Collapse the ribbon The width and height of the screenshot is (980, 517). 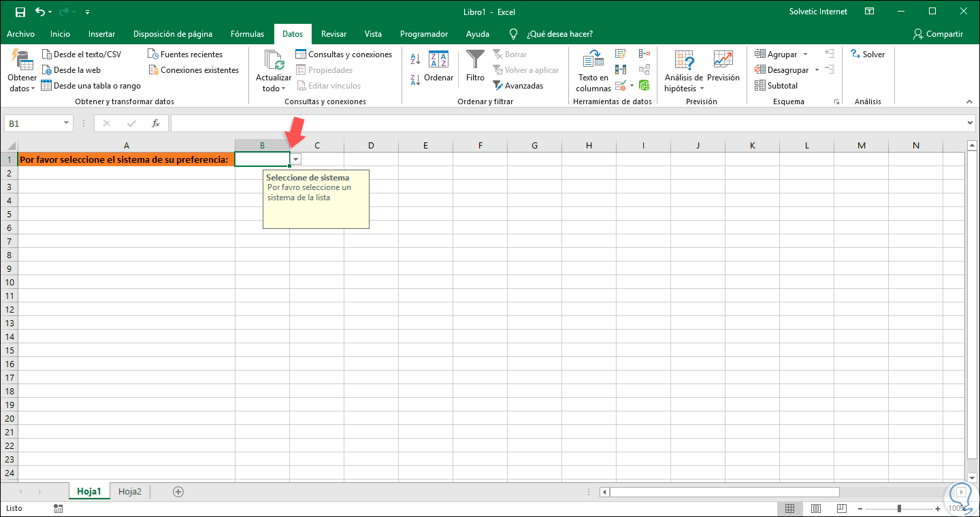970,101
